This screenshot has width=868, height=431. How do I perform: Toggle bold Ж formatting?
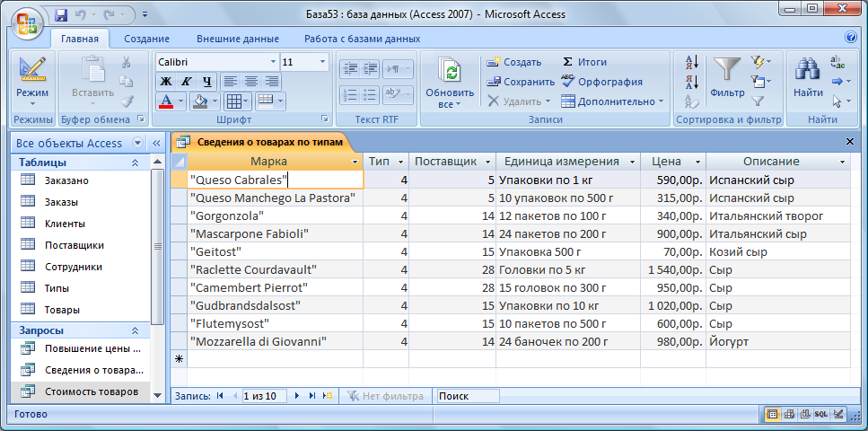(x=165, y=82)
